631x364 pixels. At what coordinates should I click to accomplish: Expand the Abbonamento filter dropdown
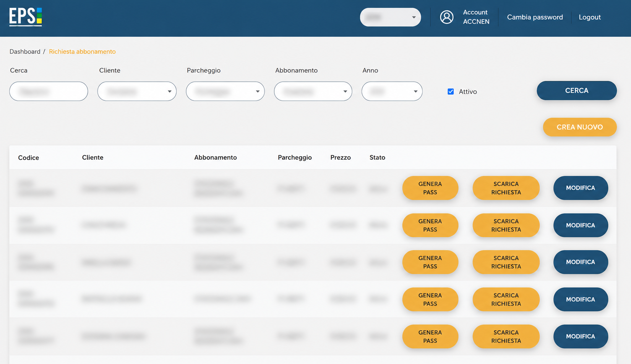point(313,91)
